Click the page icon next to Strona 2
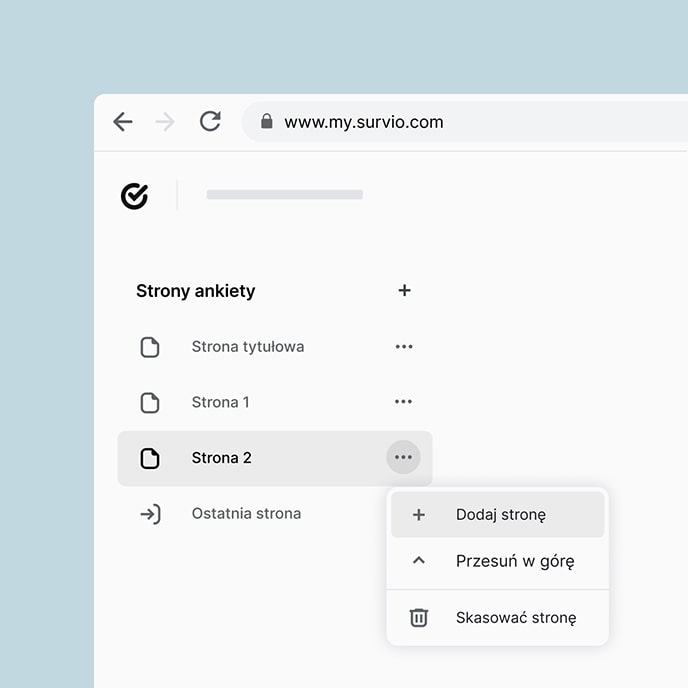 150,459
